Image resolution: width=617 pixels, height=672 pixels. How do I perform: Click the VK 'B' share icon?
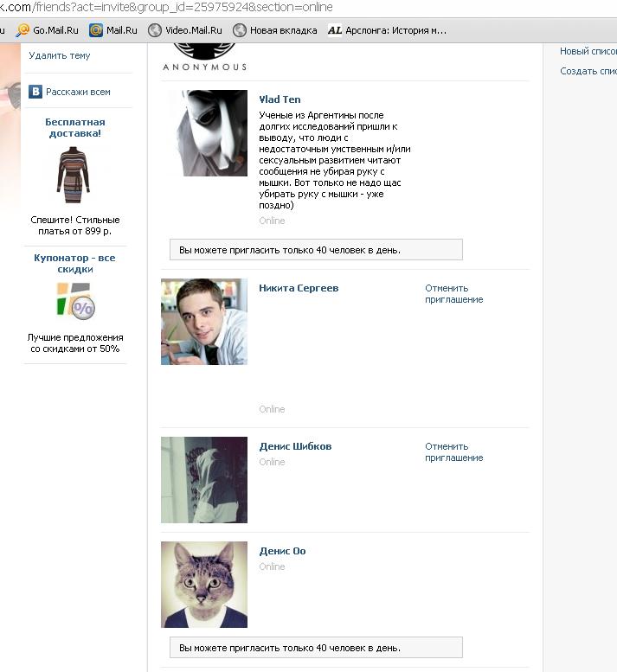35,92
